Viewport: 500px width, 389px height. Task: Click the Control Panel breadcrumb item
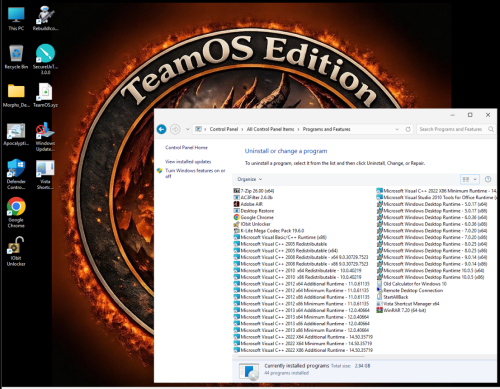(224, 129)
